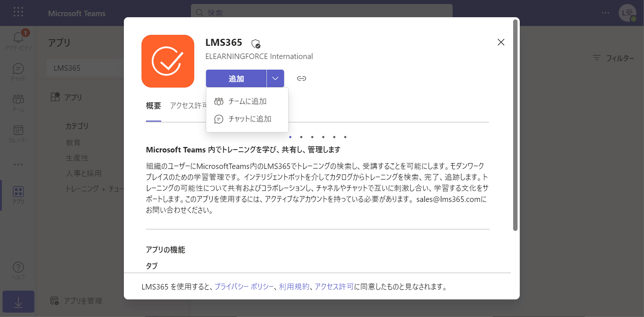644x317 pixels.
Task: Click the publisher attestation shield badge
Action: coord(256,44)
